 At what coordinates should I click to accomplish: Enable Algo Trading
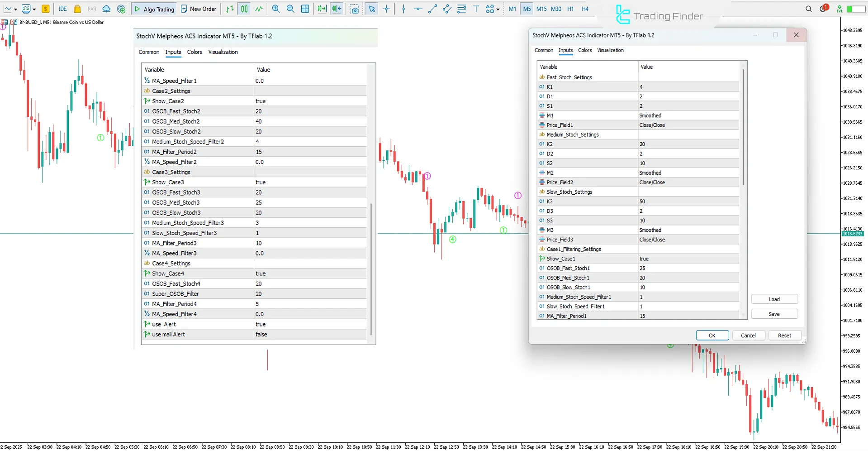point(154,9)
